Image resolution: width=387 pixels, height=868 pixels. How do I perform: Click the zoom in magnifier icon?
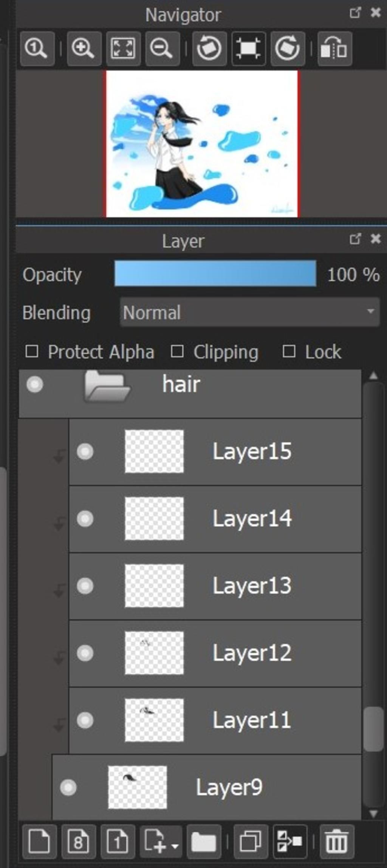84,49
